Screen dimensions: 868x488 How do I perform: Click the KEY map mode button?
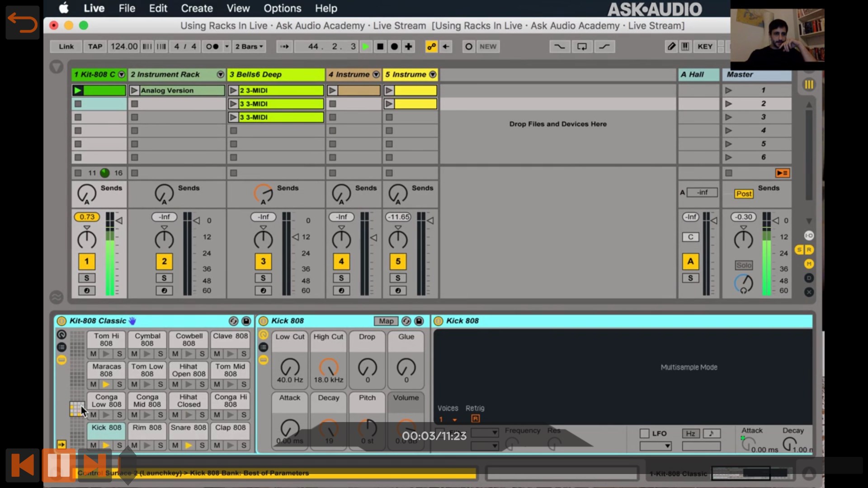(705, 47)
